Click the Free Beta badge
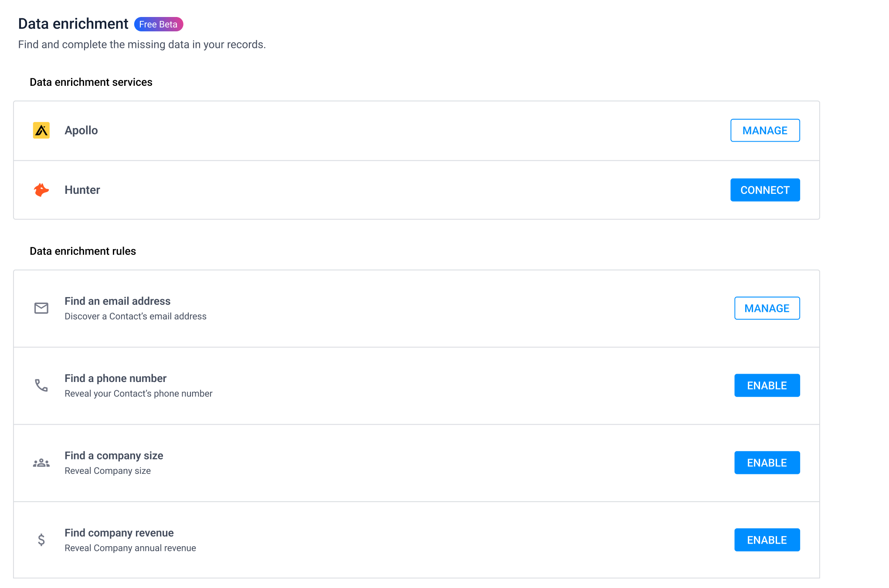This screenshot has width=889, height=588. (158, 24)
